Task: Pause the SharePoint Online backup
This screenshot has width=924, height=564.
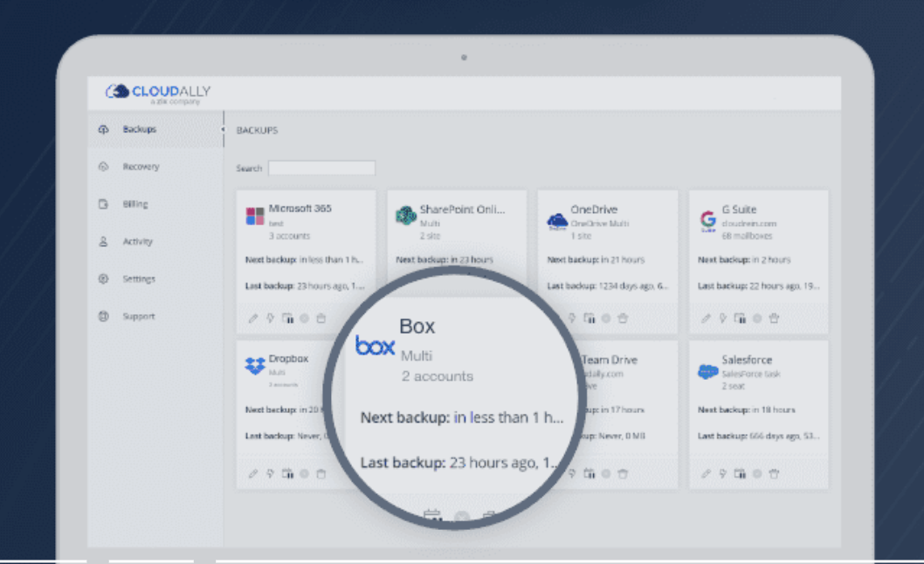Action: [x=439, y=318]
